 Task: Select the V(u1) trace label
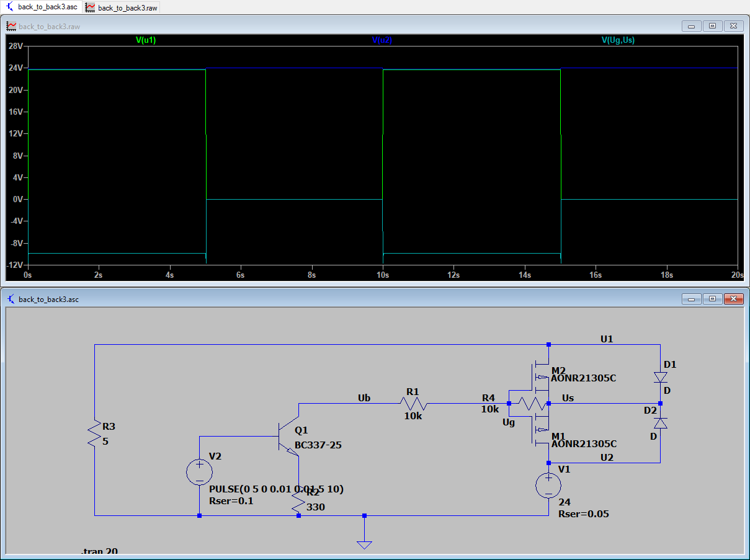(146, 40)
